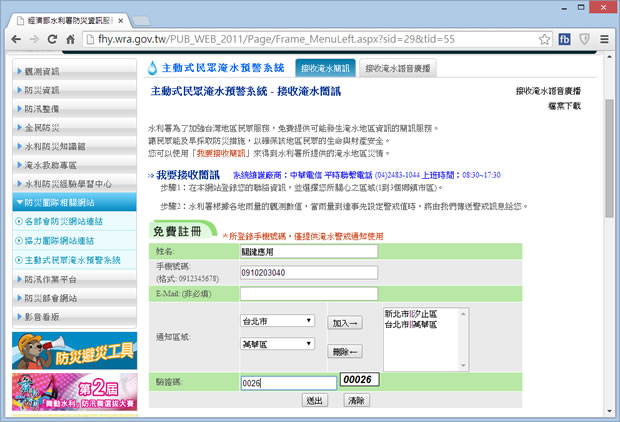
Task: Click the 加入→ button
Action: click(345, 323)
